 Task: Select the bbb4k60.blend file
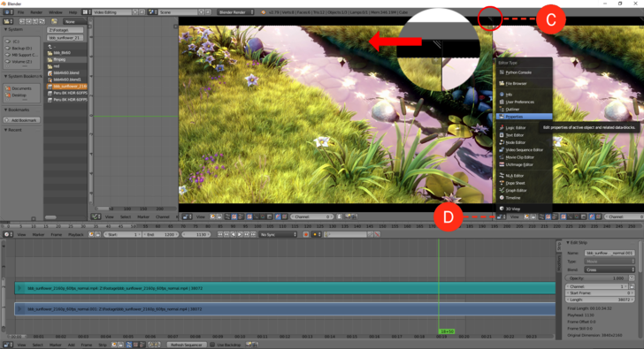click(65, 72)
